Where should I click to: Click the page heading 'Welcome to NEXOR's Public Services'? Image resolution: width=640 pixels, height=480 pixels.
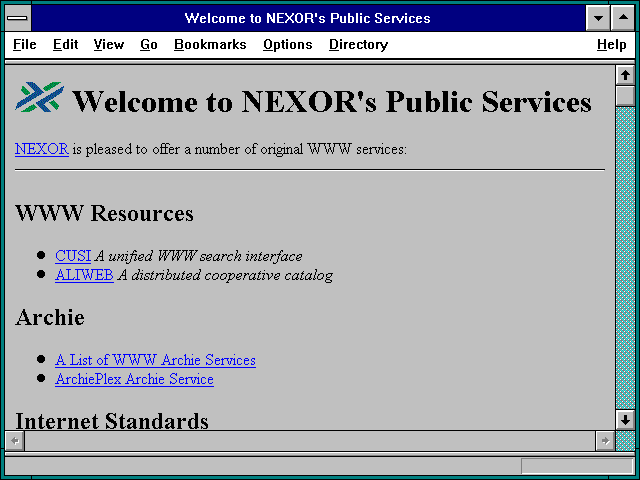coord(332,101)
